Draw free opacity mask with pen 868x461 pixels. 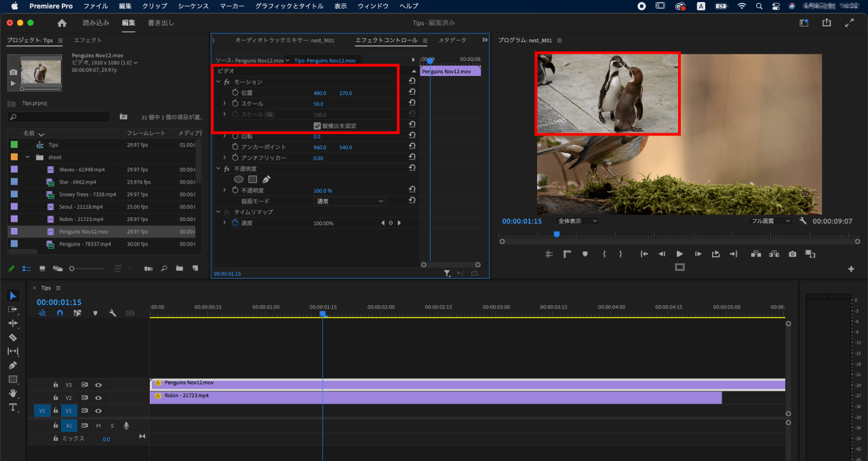[x=267, y=180]
